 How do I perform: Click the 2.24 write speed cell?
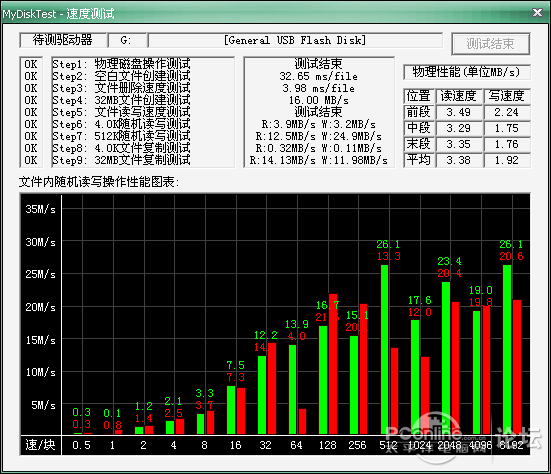506,112
